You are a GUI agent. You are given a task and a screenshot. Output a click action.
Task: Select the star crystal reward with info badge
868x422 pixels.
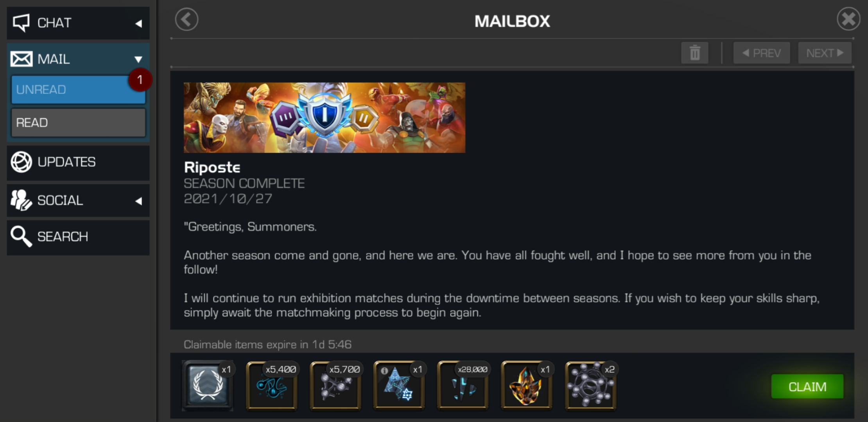399,386
